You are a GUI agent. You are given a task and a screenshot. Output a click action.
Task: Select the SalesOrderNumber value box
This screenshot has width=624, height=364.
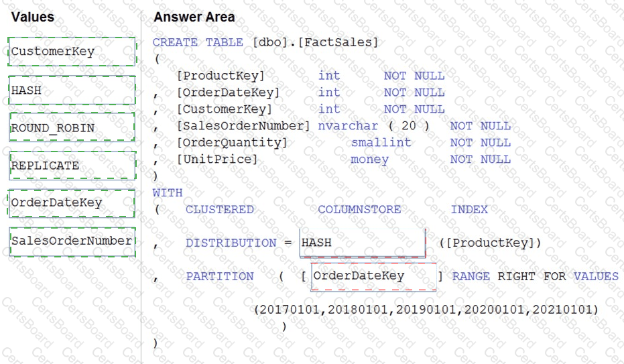[x=72, y=241]
